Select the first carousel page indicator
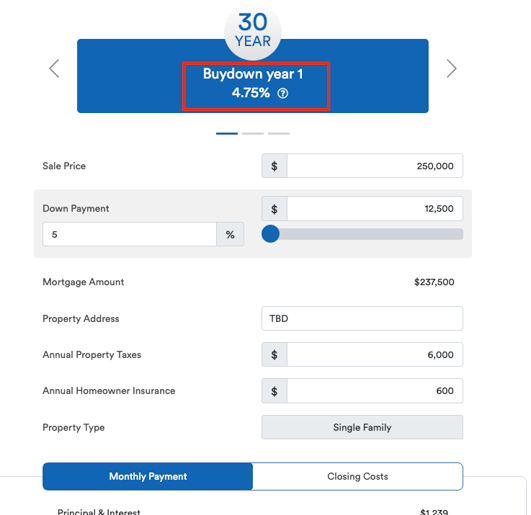Viewport: 531px width, 515px height. 227,133
